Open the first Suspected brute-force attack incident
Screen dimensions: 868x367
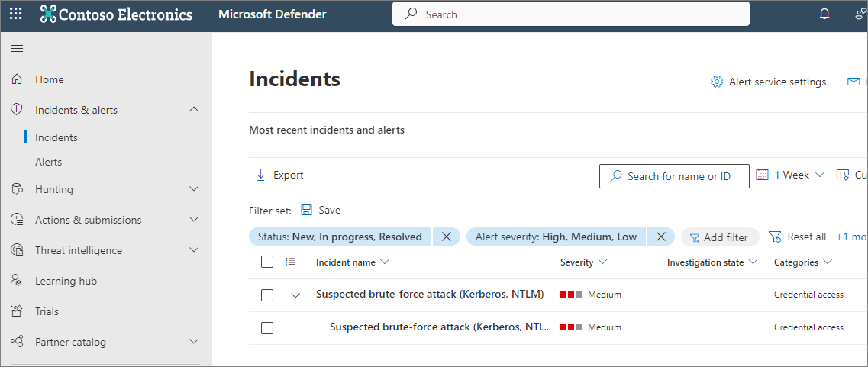pos(430,295)
